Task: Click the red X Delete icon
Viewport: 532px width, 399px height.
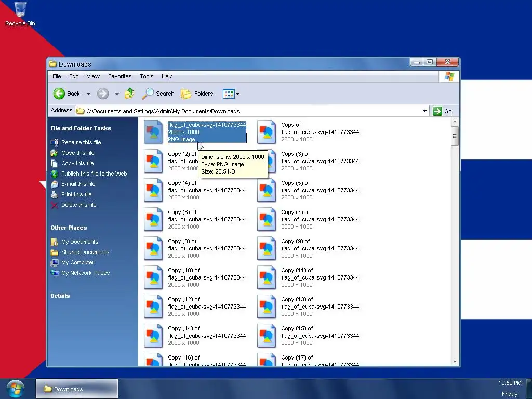Action: coord(54,205)
